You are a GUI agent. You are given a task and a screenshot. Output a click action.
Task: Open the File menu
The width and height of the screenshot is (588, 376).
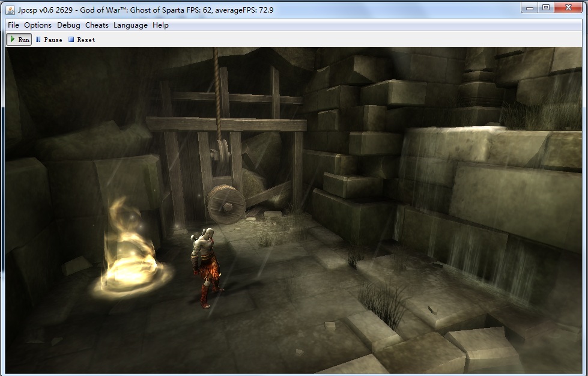pyautogui.click(x=13, y=25)
